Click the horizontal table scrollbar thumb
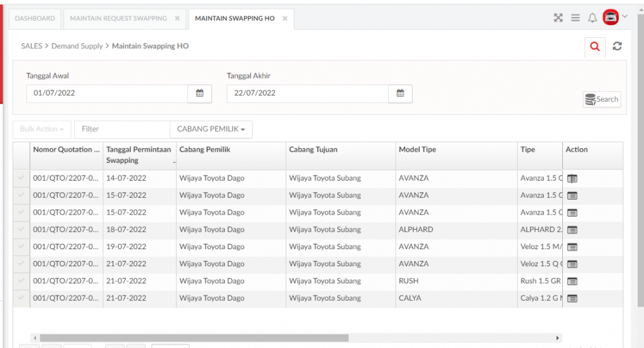Viewport: 644px width, 348px height. (x=194, y=338)
